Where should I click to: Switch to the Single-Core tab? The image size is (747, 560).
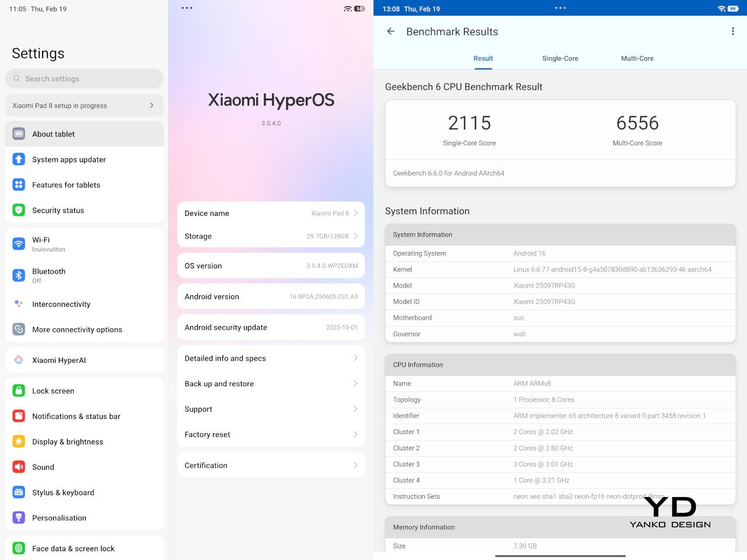tap(560, 58)
